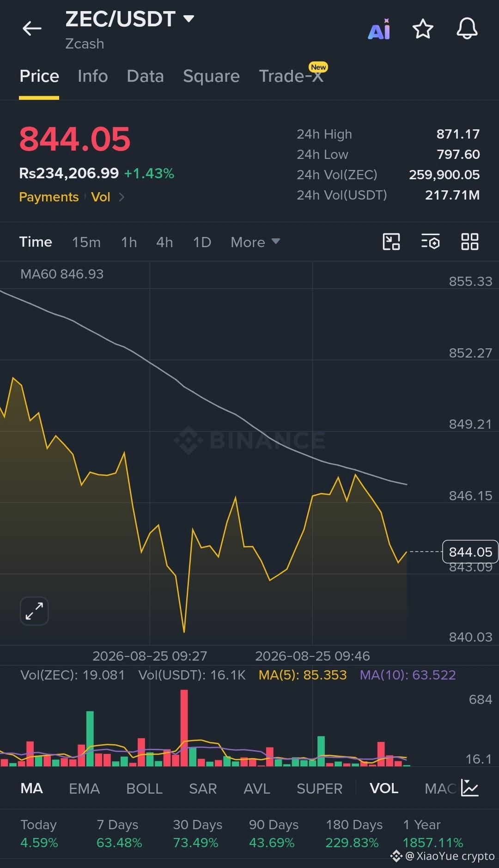This screenshot has width=499, height=868.
Task: Toggle the EMA indicator
Action: point(84,788)
